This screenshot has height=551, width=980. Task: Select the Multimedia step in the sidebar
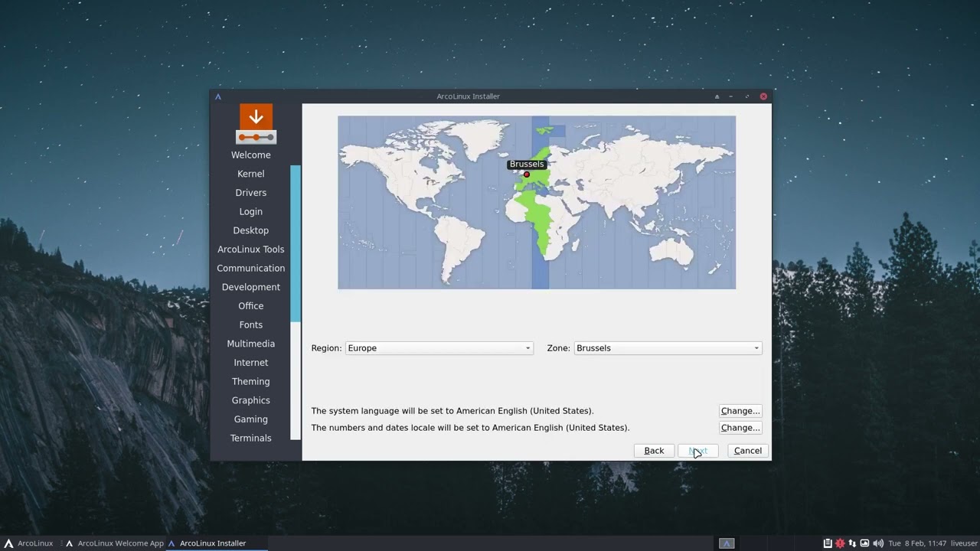tap(251, 344)
